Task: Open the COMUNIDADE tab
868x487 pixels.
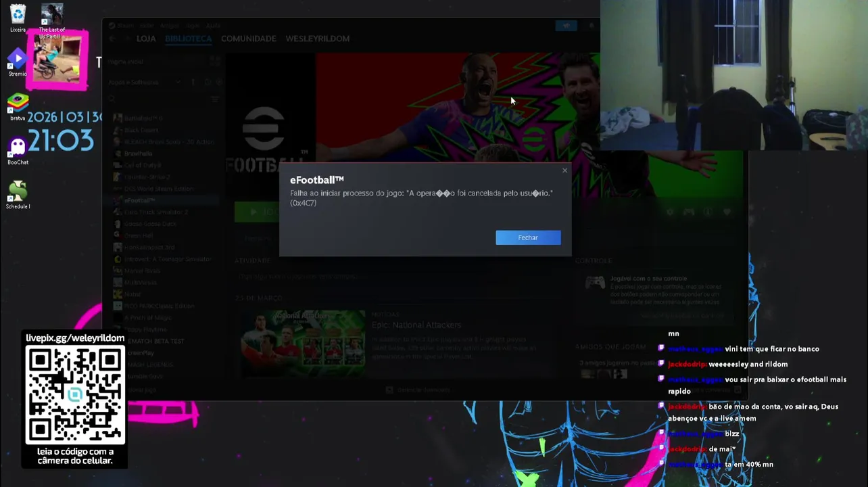Action: [x=248, y=39]
